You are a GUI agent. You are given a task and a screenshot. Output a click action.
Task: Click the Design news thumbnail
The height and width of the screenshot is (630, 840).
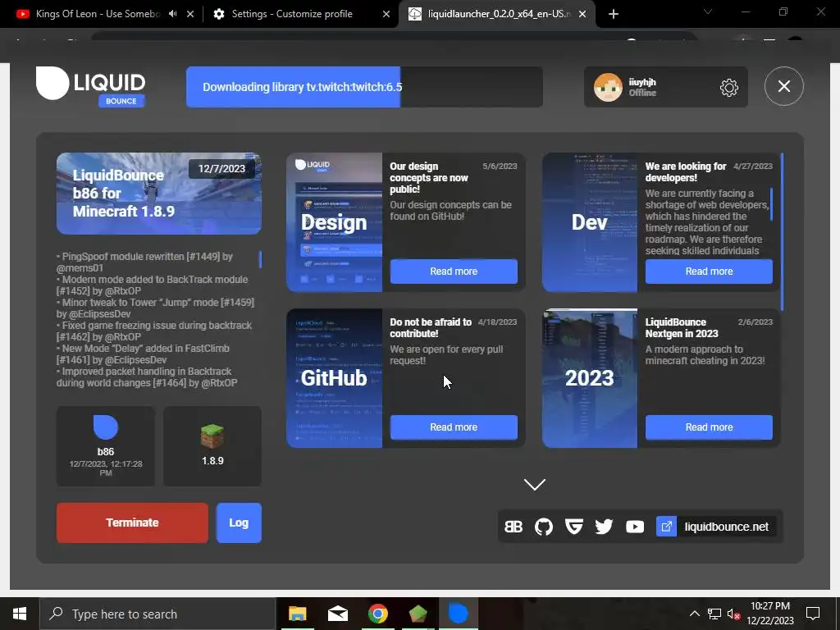point(335,222)
